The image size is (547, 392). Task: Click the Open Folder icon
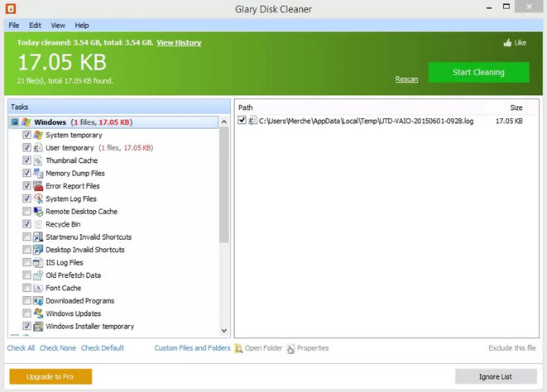click(x=238, y=348)
